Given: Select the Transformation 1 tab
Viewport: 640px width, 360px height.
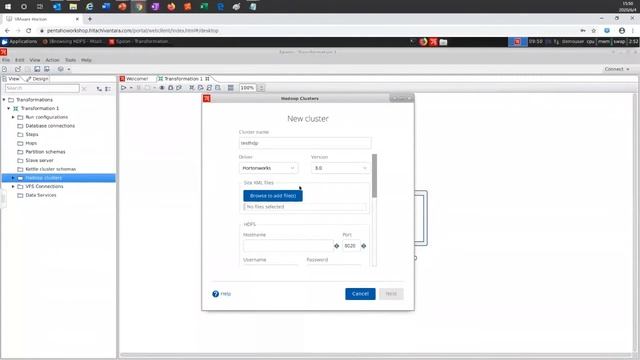Looking at the screenshot, I should point(184,79).
